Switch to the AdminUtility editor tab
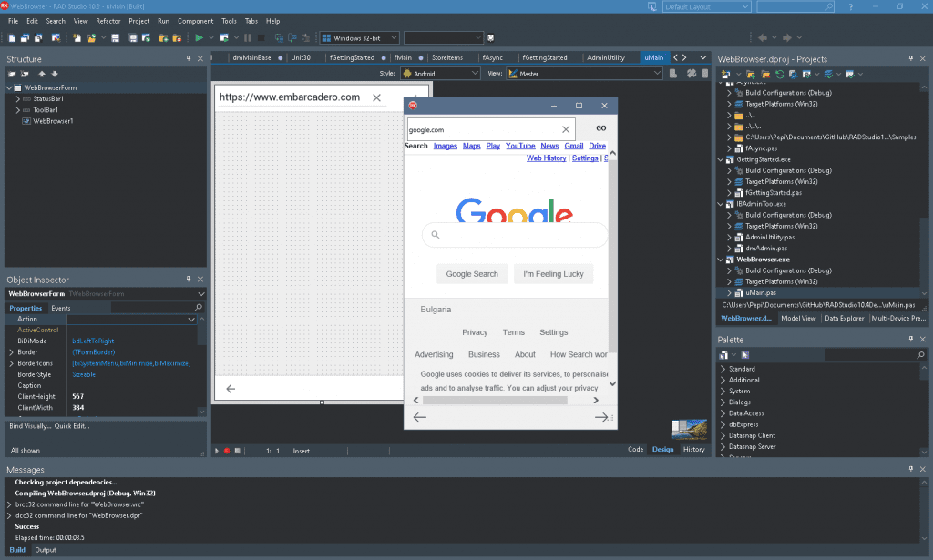The width and height of the screenshot is (933, 560). click(606, 57)
